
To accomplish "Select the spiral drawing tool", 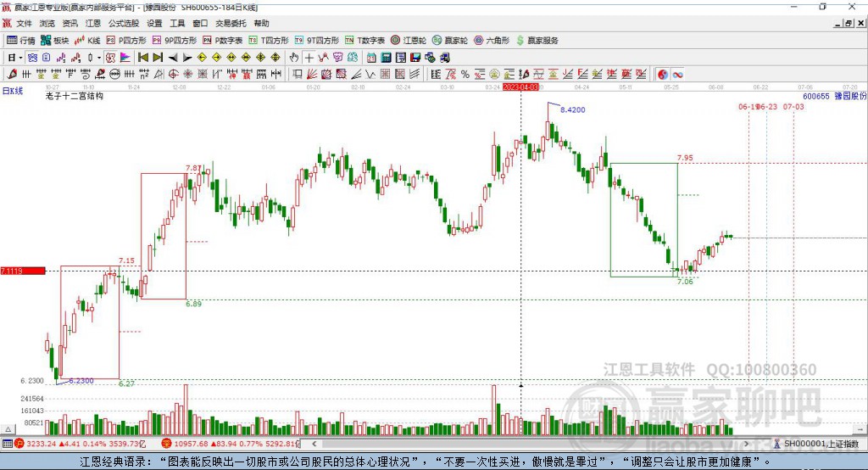I will pyautogui.click(x=86, y=75).
